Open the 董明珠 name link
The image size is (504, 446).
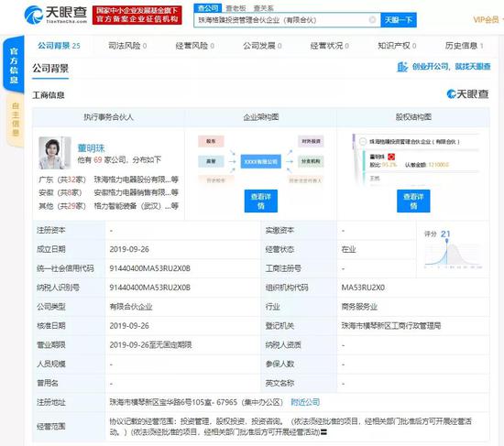click(x=92, y=148)
